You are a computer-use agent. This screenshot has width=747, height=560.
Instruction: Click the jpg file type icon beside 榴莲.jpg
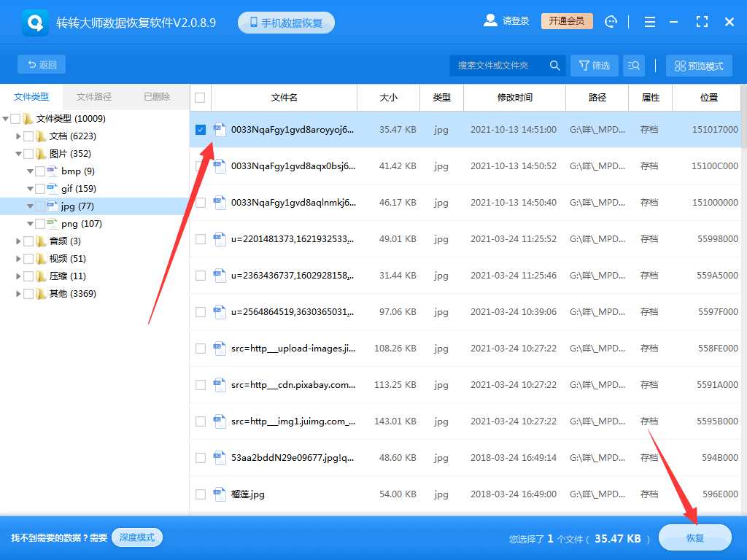point(220,494)
